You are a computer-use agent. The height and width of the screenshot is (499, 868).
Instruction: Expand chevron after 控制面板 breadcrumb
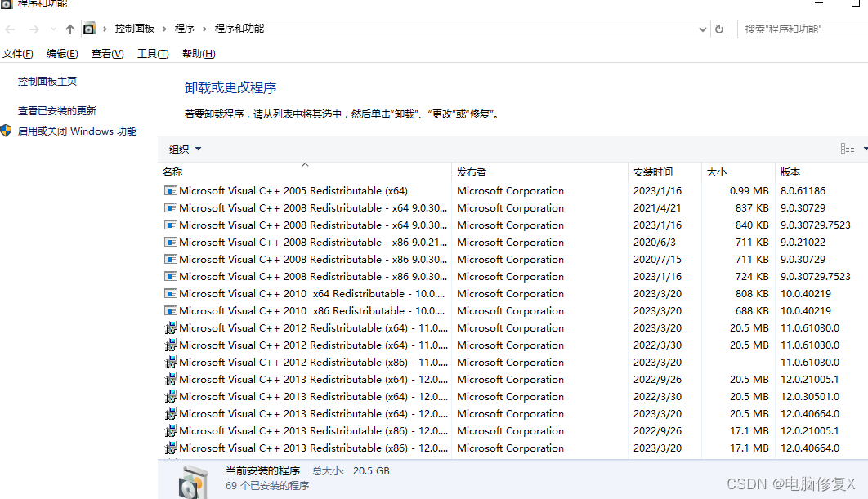(164, 29)
